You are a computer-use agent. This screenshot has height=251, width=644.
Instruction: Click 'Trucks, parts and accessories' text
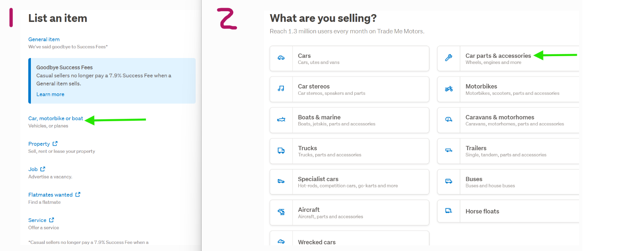(x=330, y=155)
